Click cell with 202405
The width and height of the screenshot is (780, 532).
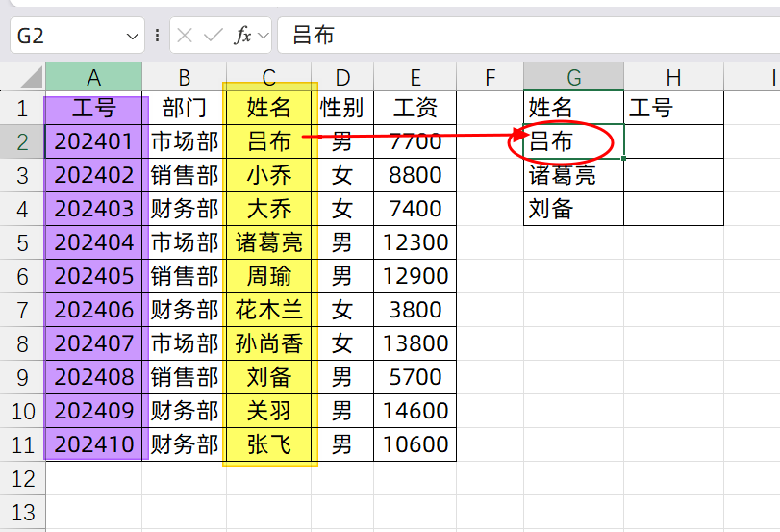pyautogui.click(x=93, y=276)
